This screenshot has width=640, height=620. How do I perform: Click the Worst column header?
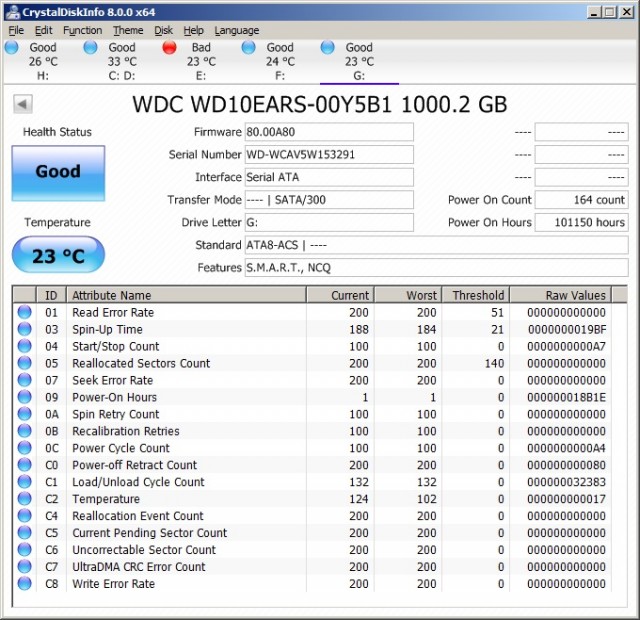(408, 295)
